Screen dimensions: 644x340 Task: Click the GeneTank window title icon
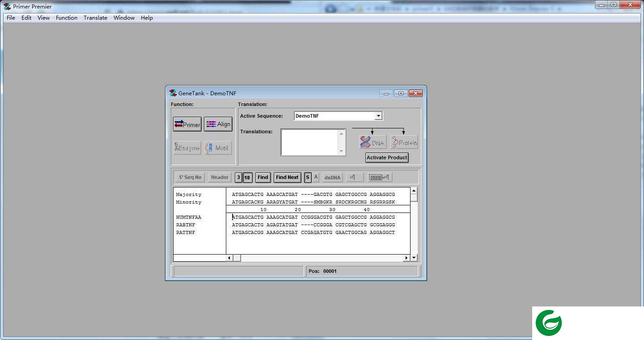pos(173,93)
